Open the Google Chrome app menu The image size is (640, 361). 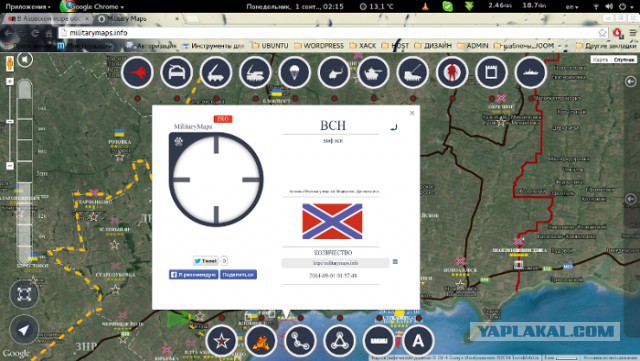coord(92,7)
